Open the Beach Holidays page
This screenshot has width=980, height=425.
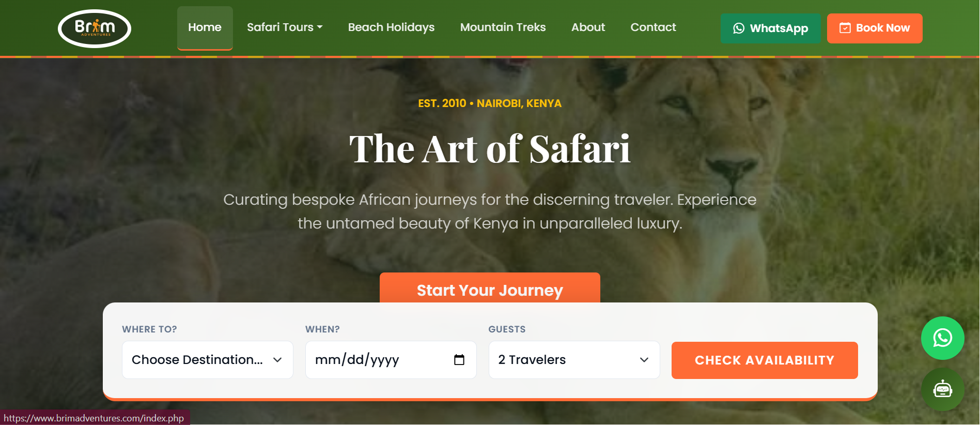coord(391,27)
